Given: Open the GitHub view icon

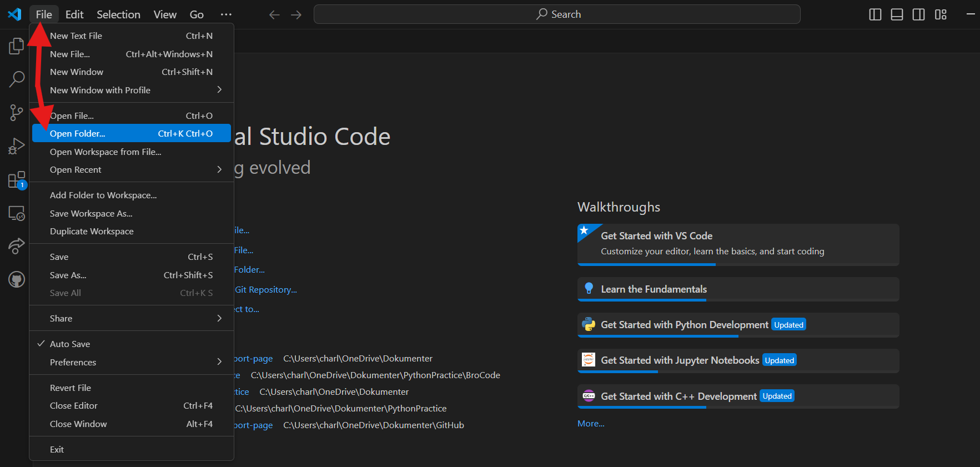Looking at the screenshot, I should 17,279.
